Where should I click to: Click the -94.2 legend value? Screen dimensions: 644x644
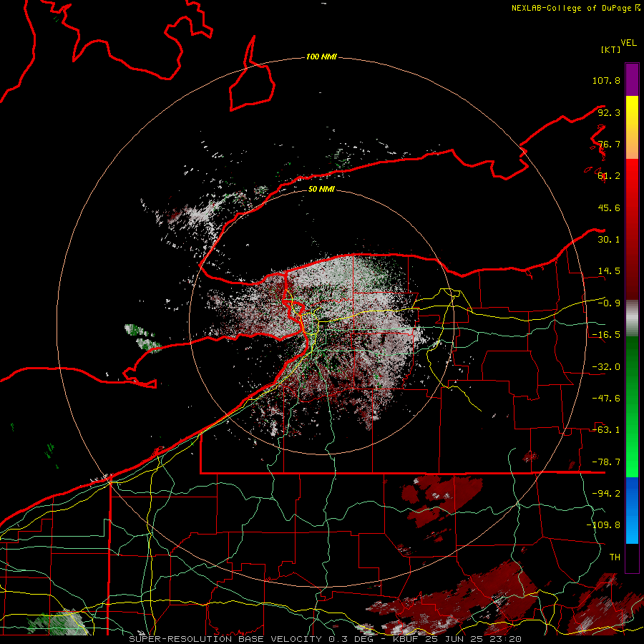click(606, 494)
